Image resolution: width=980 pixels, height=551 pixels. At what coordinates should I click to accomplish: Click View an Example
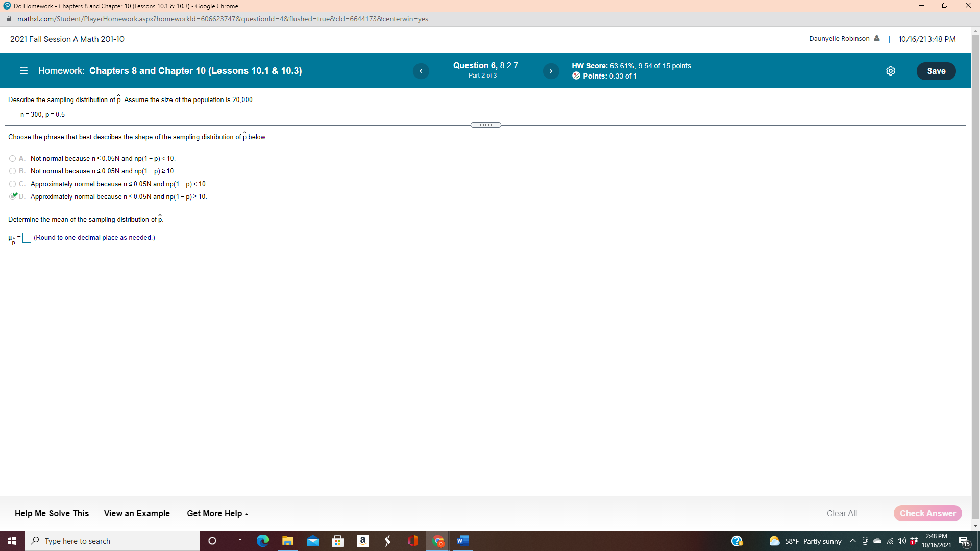[137, 513]
